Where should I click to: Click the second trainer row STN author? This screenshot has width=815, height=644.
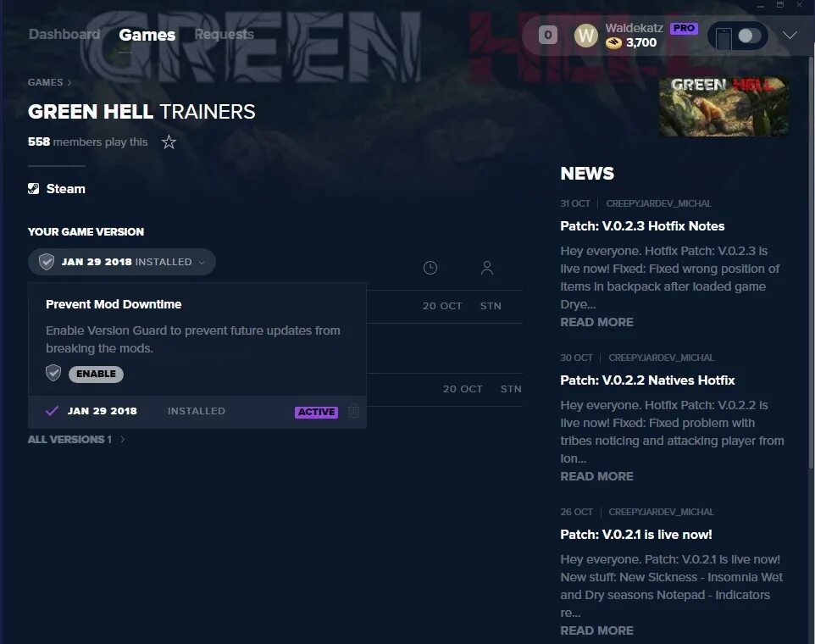(511, 389)
